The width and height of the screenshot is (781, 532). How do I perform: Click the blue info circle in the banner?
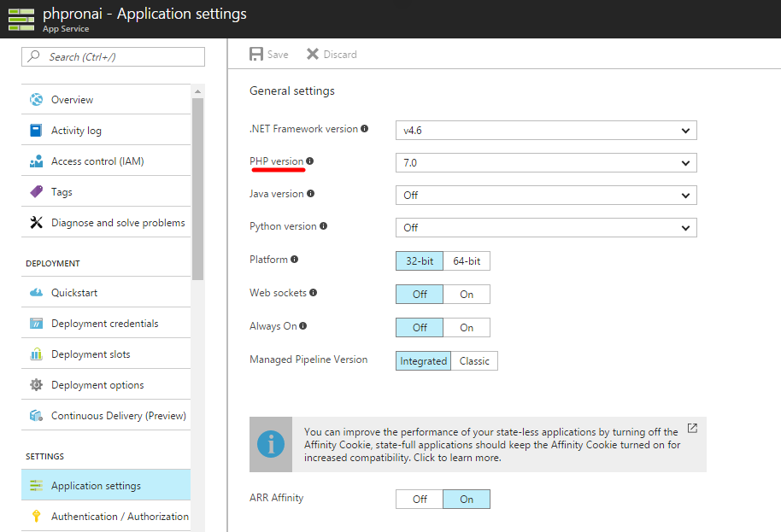(271, 444)
